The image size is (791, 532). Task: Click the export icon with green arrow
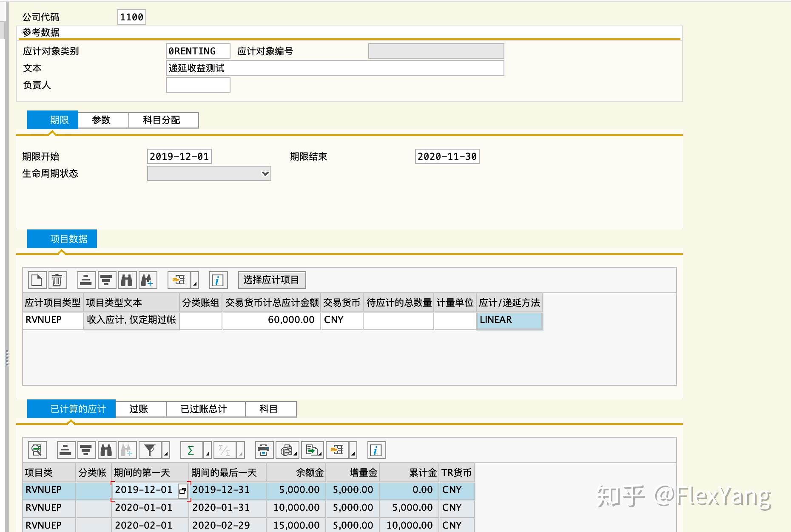[313, 450]
